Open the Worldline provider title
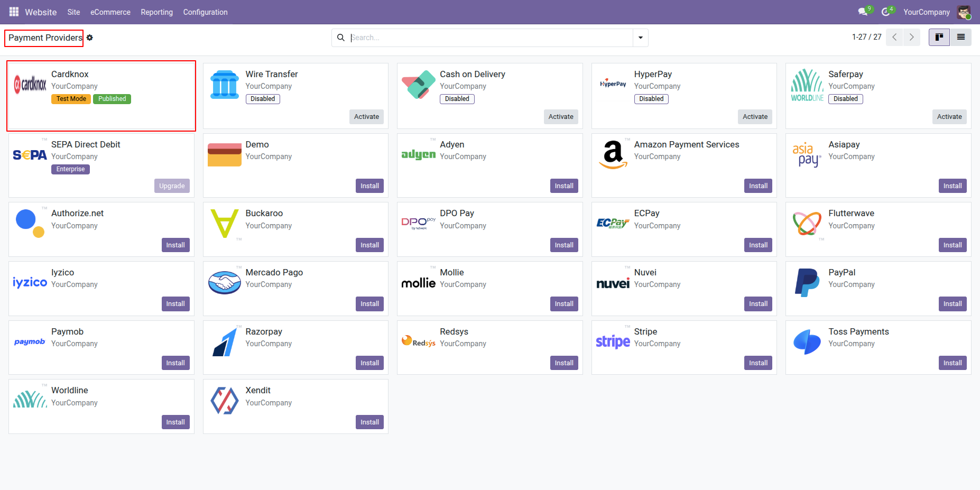 click(x=70, y=391)
